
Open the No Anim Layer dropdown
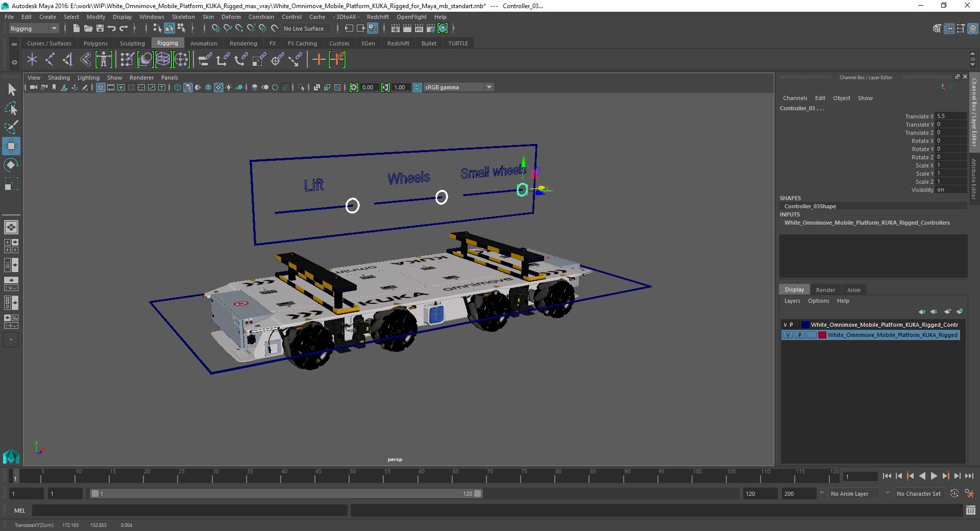click(853, 494)
